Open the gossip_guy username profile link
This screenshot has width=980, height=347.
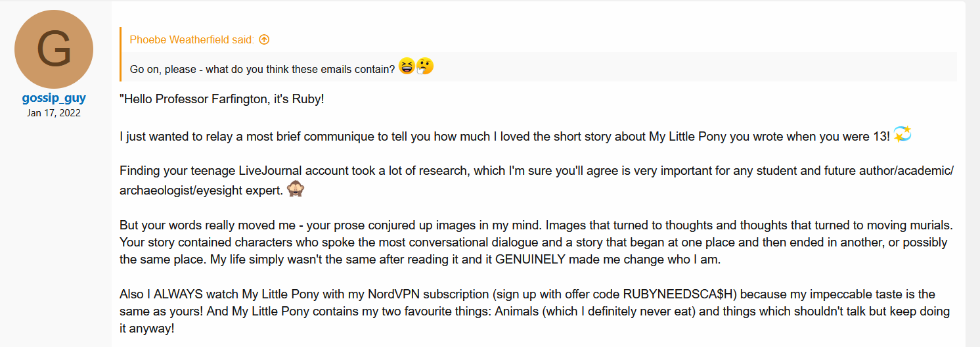(54, 99)
